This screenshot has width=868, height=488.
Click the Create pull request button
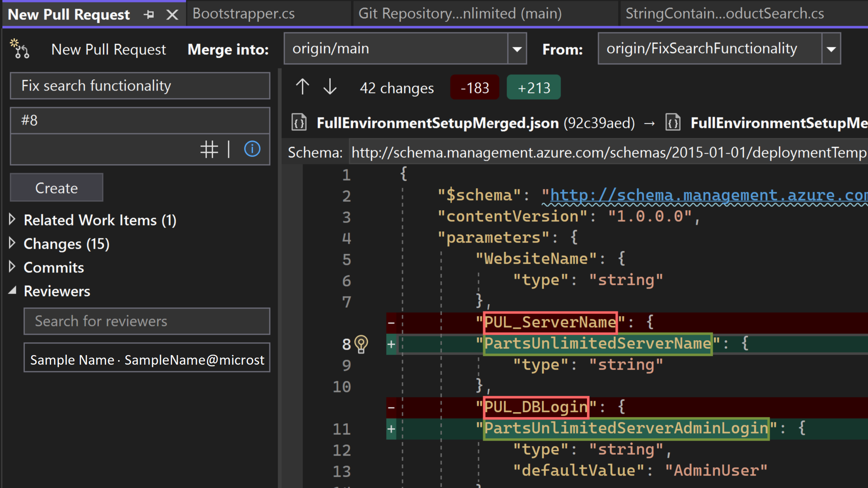[56, 187]
